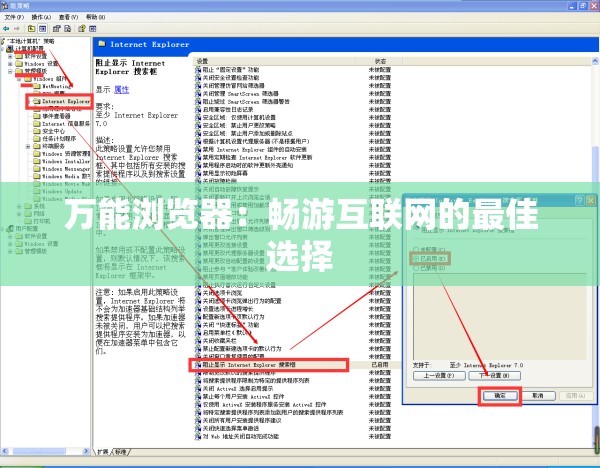Click the folder icon of Windows Installer
Viewport: 600px width, 468px height.
click(x=37, y=161)
